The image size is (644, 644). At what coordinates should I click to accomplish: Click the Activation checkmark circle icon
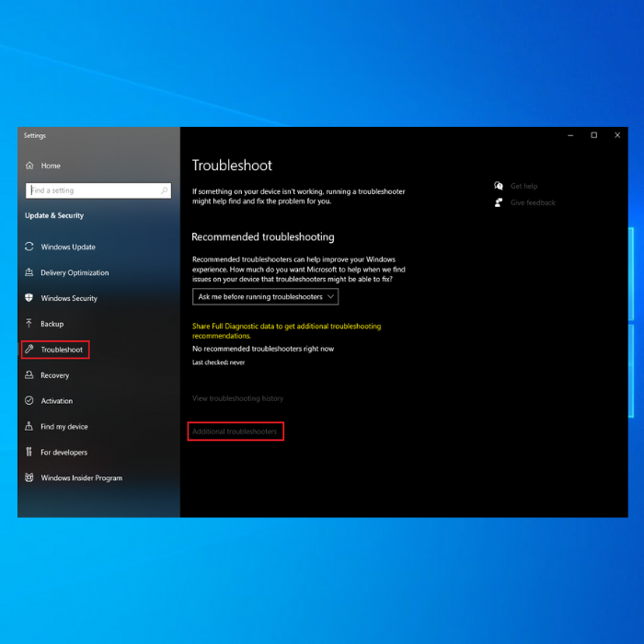point(29,400)
